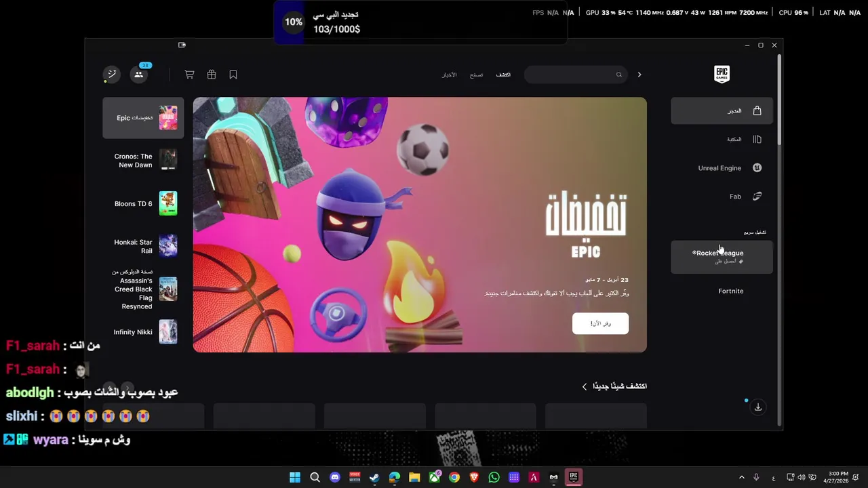Open the Xbox app from the taskbar
The width and height of the screenshot is (868, 488).
(x=434, y=477)
